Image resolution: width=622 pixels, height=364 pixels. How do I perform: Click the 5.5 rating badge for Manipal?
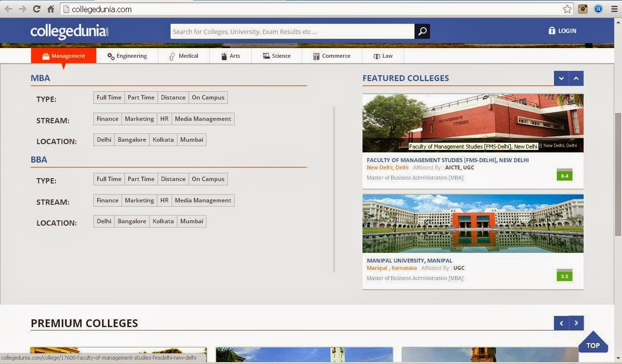point(565,275)
